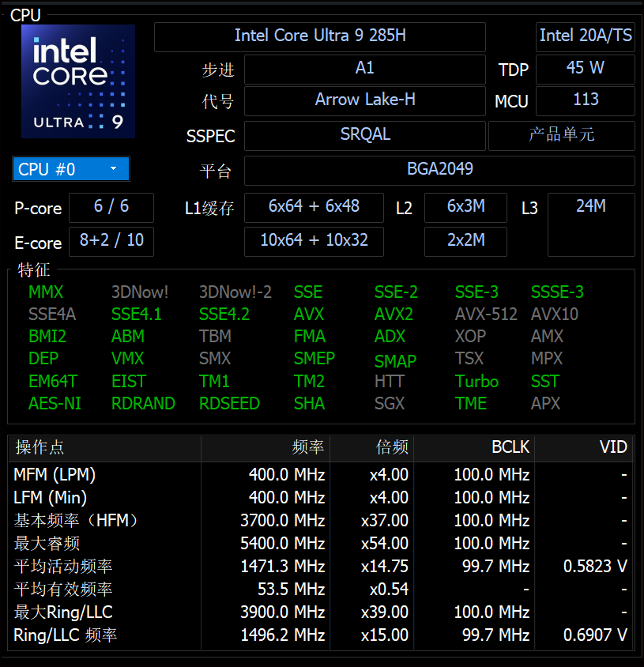Click the E-core 8+2 / 10 count box
This screenshot has width=644, height=667.
pyautogui.click(x=111, y=241)
